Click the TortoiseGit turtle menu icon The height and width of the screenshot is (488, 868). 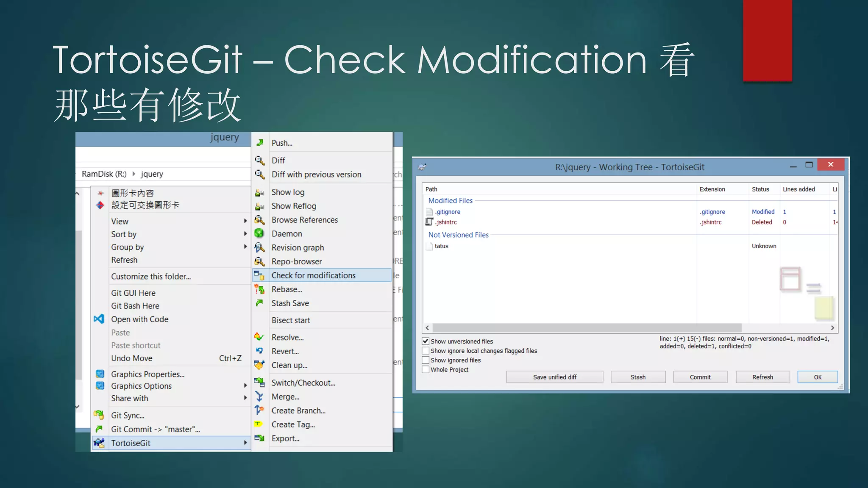tap(100, 443)
